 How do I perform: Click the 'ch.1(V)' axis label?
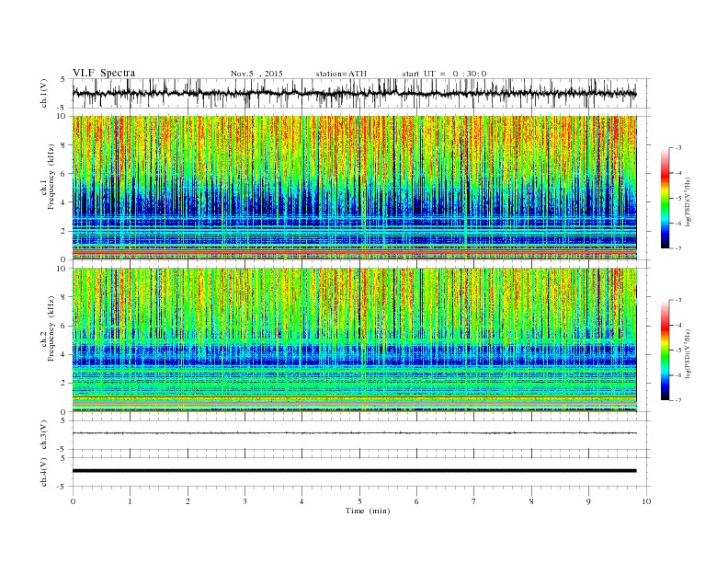(44, 95)
